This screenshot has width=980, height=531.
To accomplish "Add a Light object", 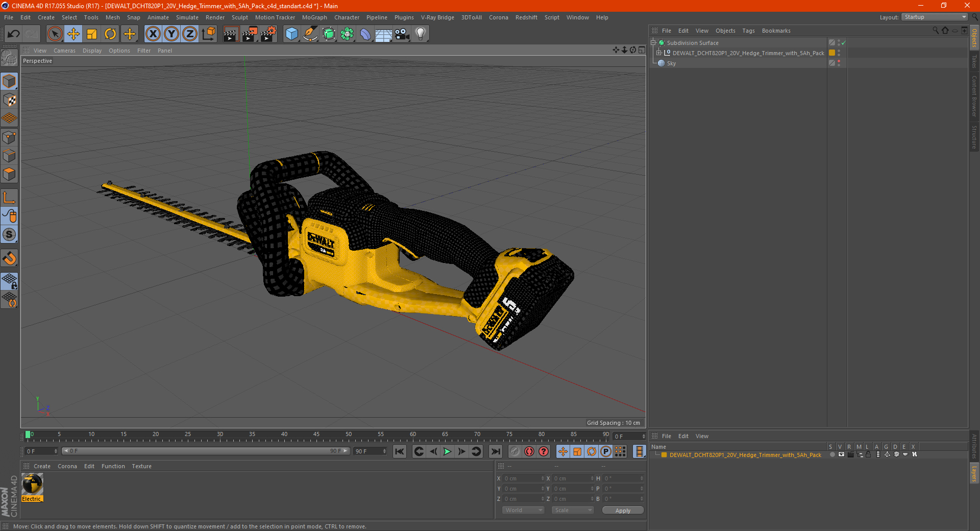I will coord(421,34).
